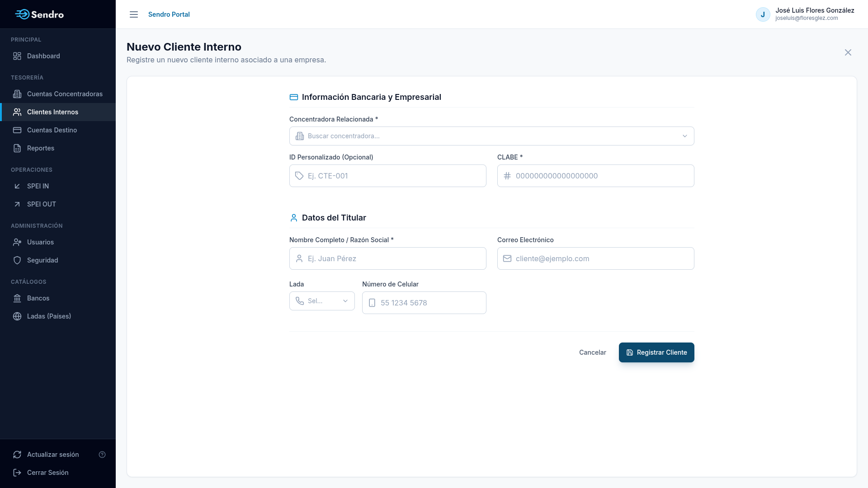
Task: Click Registrar Cliente button
Action: click(x=656, y=352)
